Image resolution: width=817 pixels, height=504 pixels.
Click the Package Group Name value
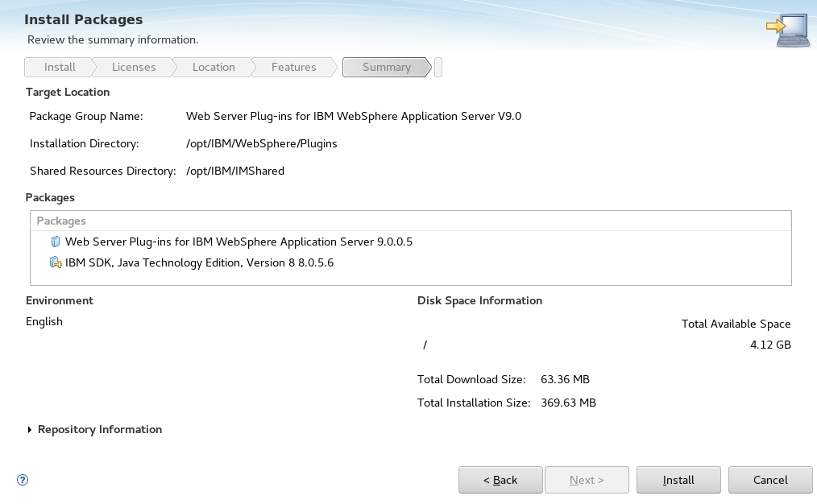[x=354, y=116]
